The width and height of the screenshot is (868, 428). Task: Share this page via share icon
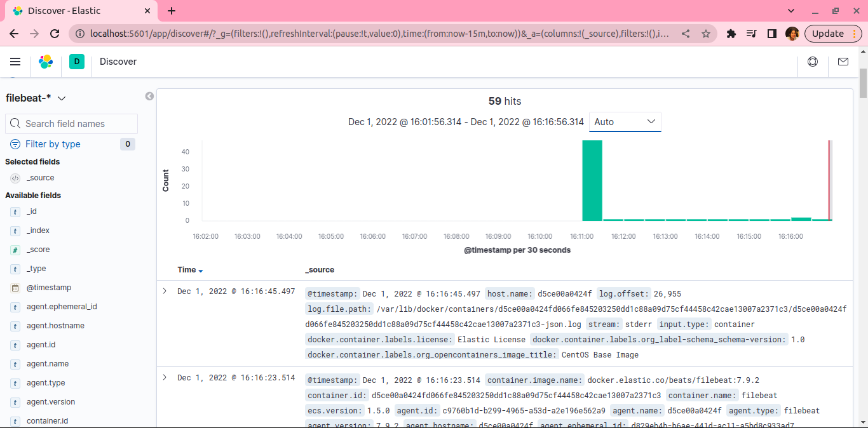pos(686,34)
